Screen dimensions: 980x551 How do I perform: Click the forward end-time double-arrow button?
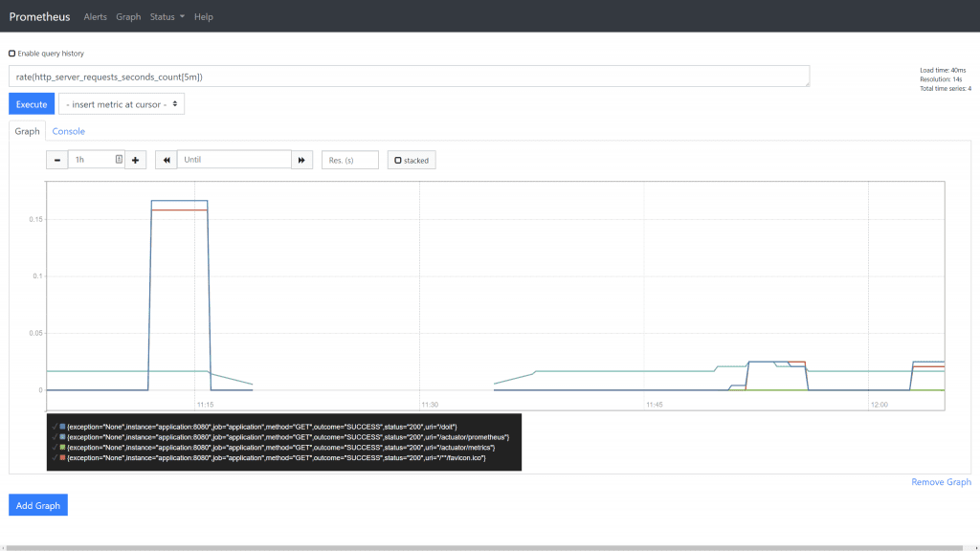click(301, 160)
